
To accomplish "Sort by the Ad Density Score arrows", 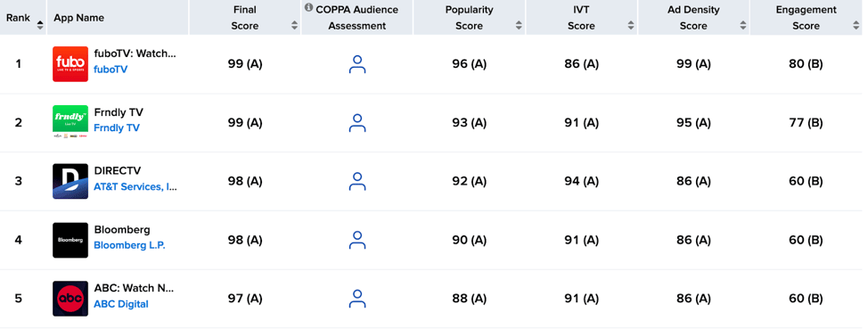I will click(743, 25).
